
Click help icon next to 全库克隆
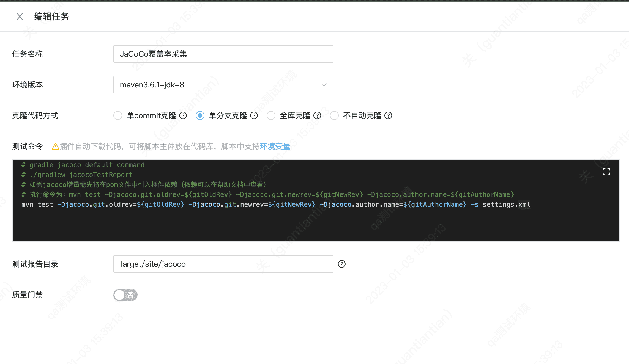[317, 115]
